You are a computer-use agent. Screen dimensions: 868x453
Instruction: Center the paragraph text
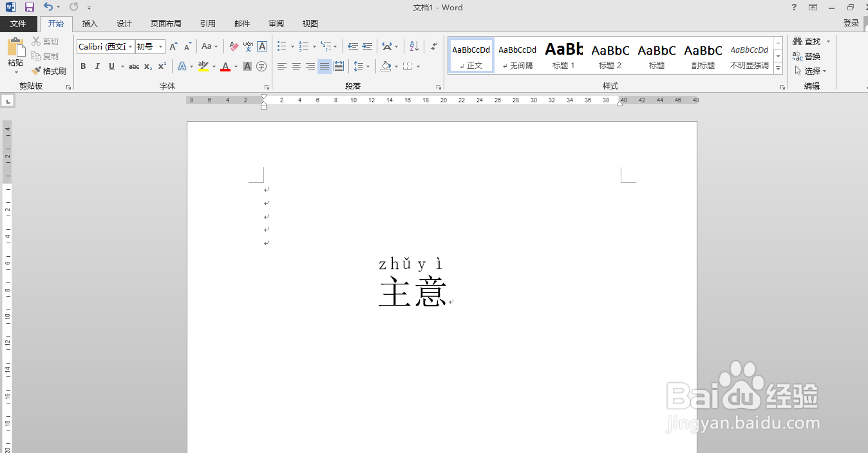(296, 66)
